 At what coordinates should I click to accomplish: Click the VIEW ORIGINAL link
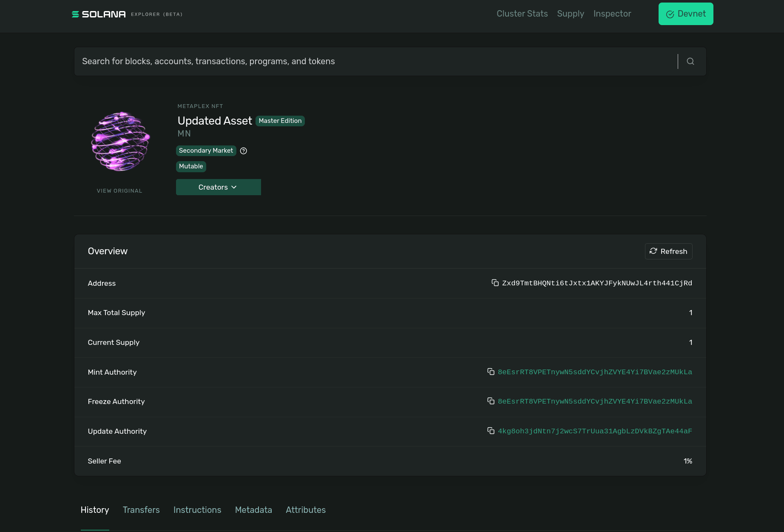[119, 191]
